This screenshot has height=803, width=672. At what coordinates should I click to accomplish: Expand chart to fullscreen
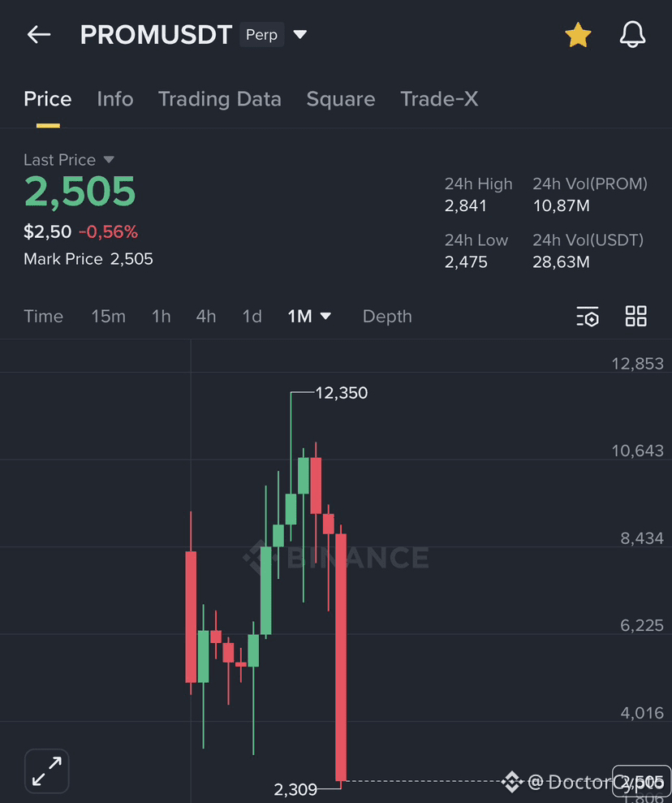(47, 771)
